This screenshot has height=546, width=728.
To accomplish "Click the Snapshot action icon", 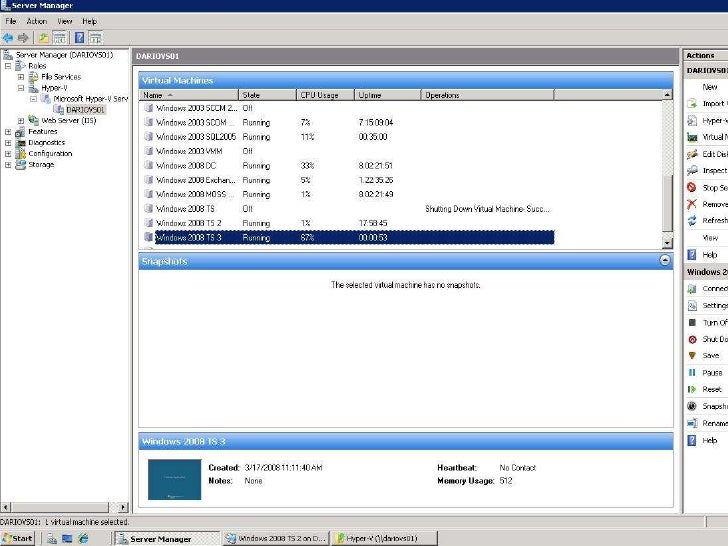I will 692,406.
